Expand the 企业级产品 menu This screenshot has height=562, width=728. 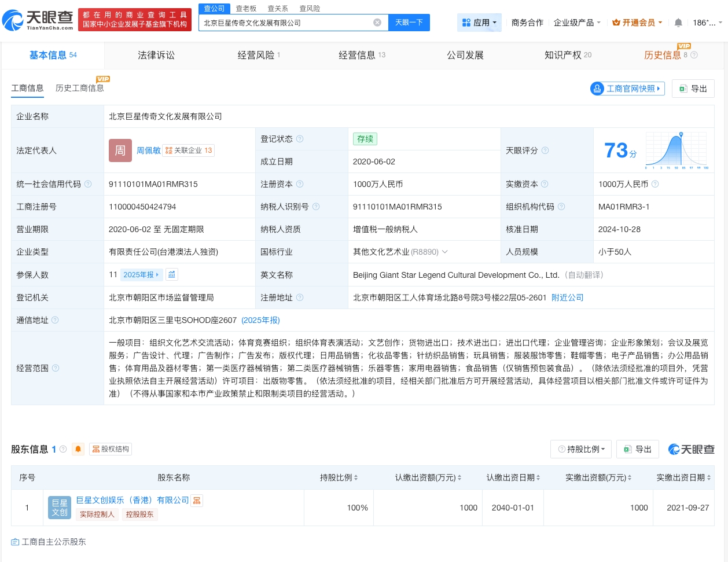[x=577, y=23]
